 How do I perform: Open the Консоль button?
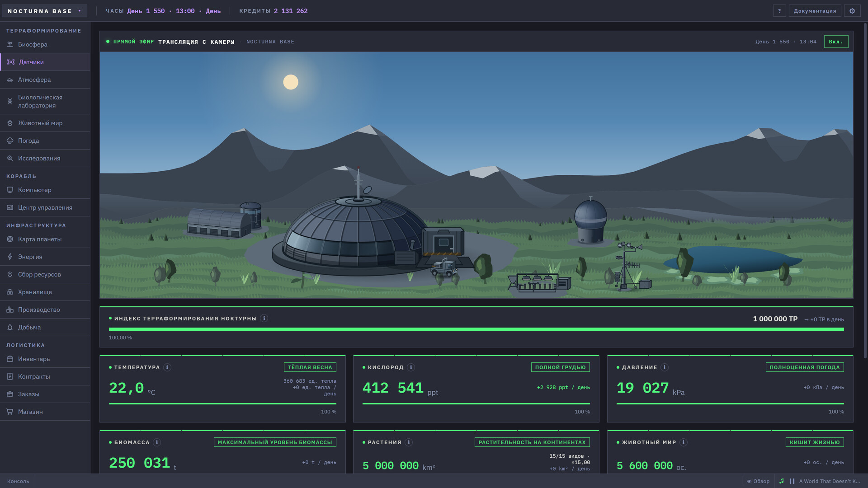(x=18, y=481)
